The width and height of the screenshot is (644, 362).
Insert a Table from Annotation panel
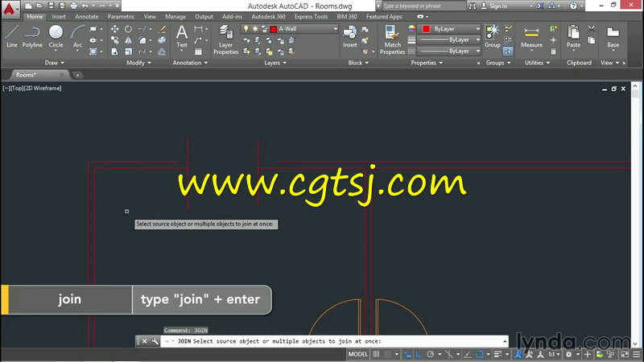tap(198, 51)
